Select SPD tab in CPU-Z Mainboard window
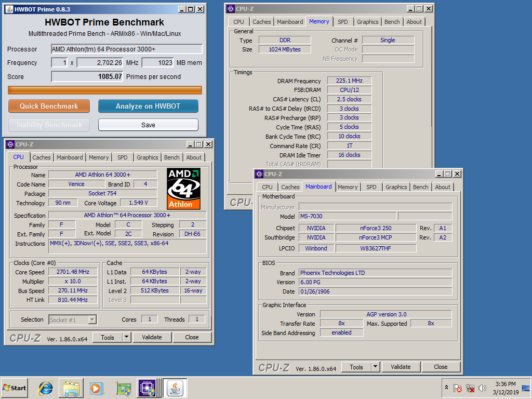Image resolution: width=532 pixels, height=399 pixels. [371, 187]
